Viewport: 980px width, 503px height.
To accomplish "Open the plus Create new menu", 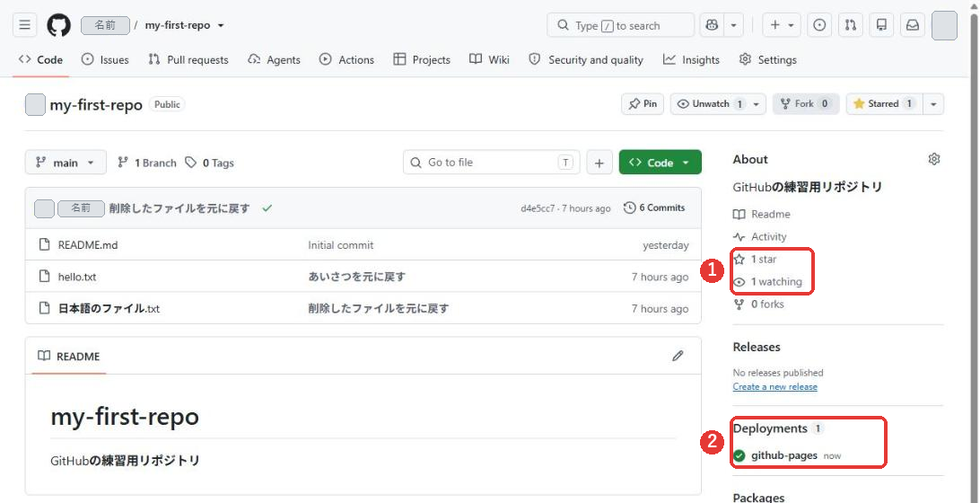I will pyautogui.click(x=782, y=26).
